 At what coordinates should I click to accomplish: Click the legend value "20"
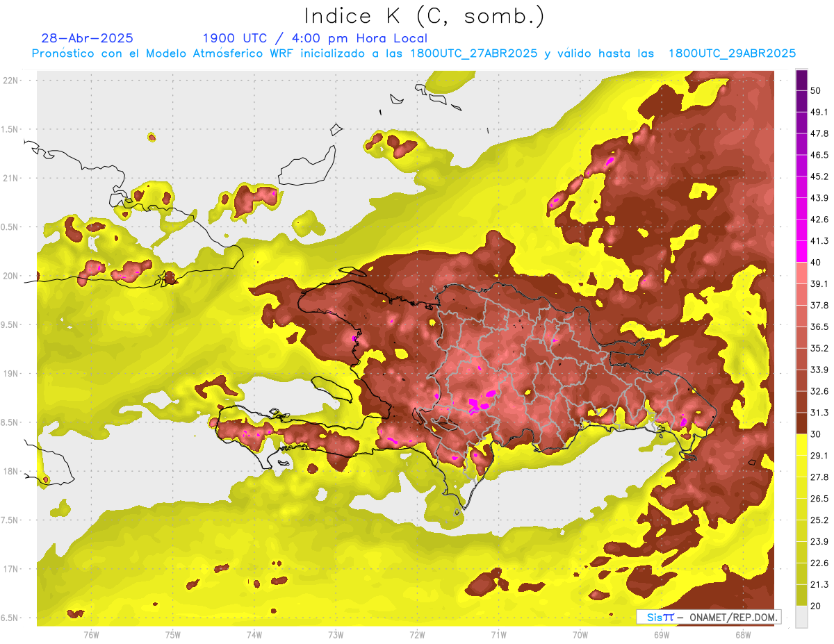click(x=816, y=606)
